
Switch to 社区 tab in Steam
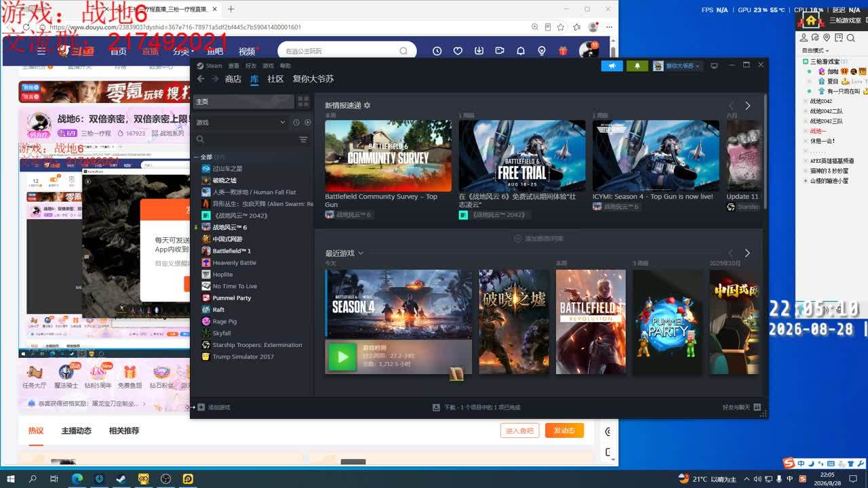tap(275, 79)
